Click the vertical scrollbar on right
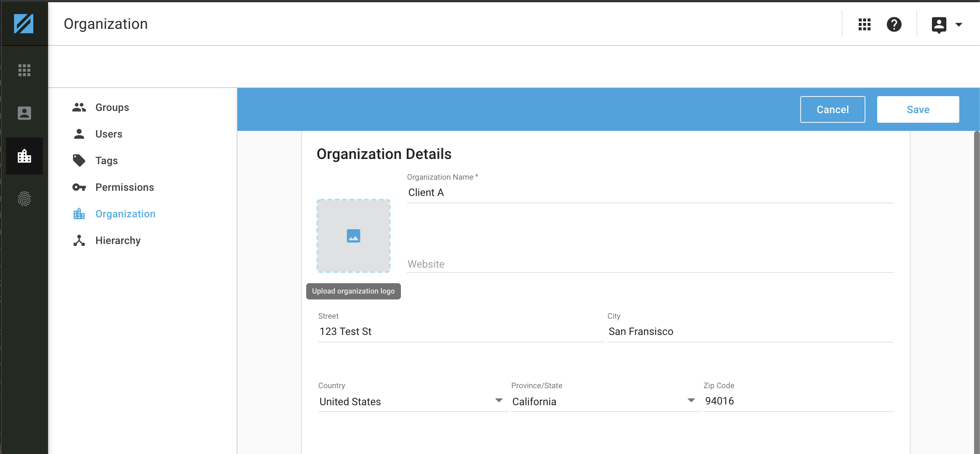The height and width of the screenshot is (454, 980). tap(977, 292)
